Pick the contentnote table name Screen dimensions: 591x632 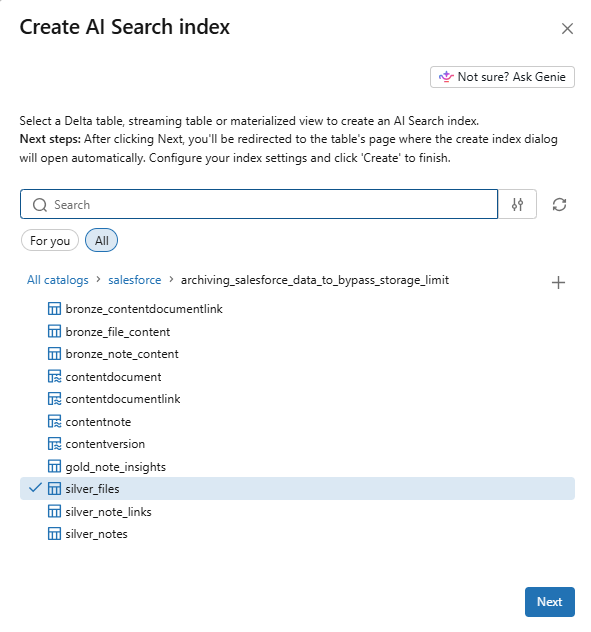98,422
